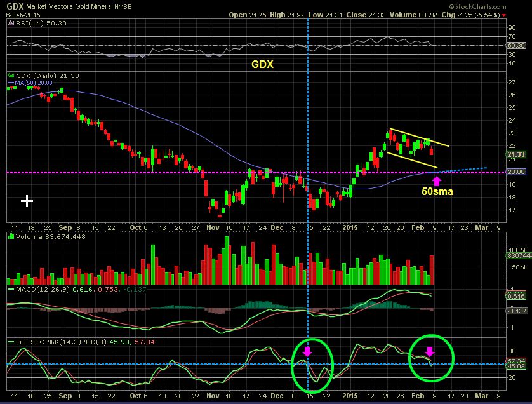The width and height of the screenshot is (532, 404).
Task: Click the RSI indicator icon beside RSI(14)
Action: coord(11,24)
